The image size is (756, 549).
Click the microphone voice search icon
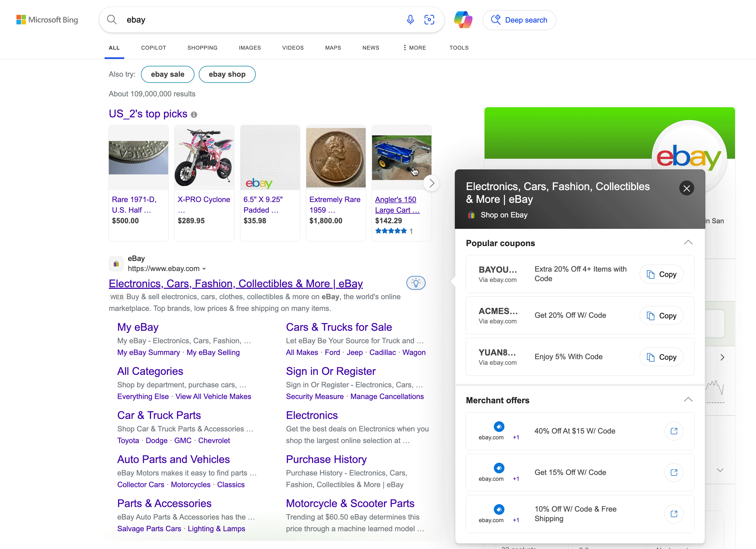click(x=410, y=20)
